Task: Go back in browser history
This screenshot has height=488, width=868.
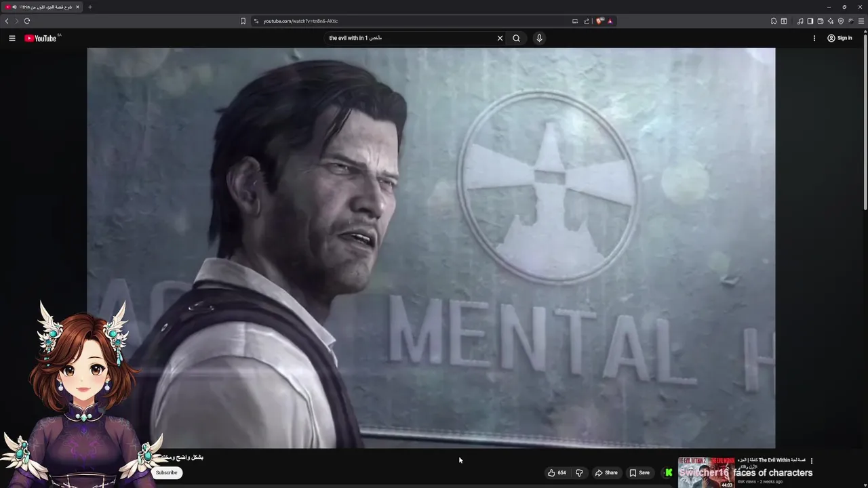Action: [x=7, y=21]
